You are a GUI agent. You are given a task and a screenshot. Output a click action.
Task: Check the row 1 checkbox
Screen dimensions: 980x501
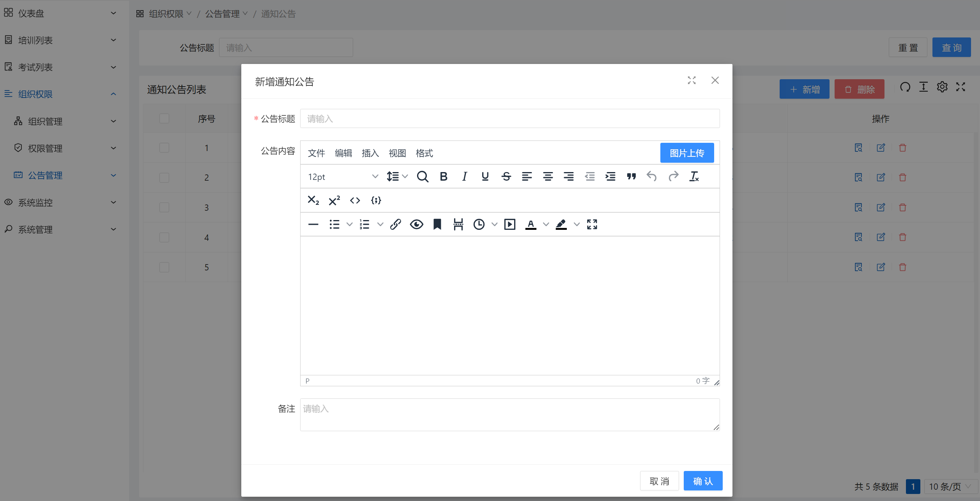tap(164, 148)
